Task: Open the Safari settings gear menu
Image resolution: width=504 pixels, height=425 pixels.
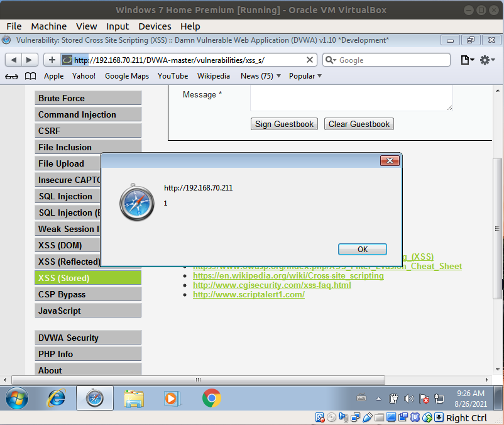Action: [487, 60]
